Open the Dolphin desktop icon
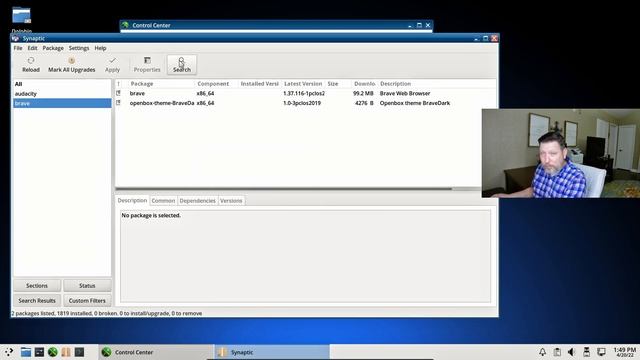This screenshot has width=640, height=360. 21,20
